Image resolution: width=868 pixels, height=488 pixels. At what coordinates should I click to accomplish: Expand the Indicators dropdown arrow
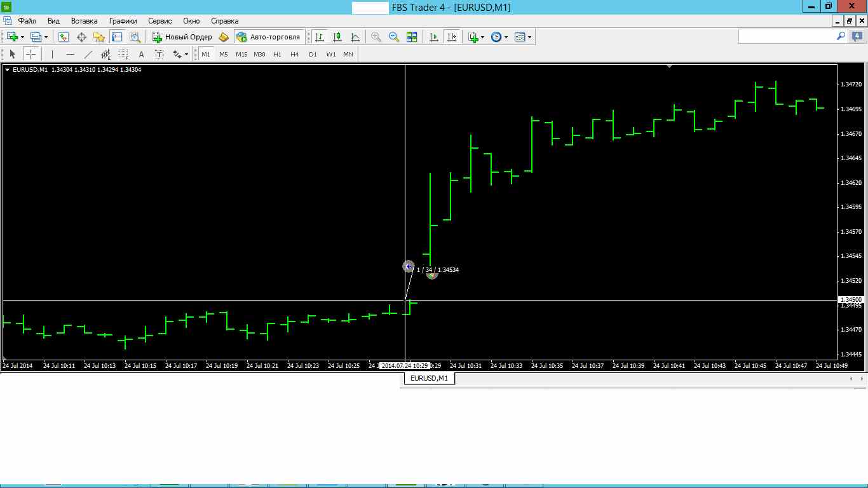point(483,37)
